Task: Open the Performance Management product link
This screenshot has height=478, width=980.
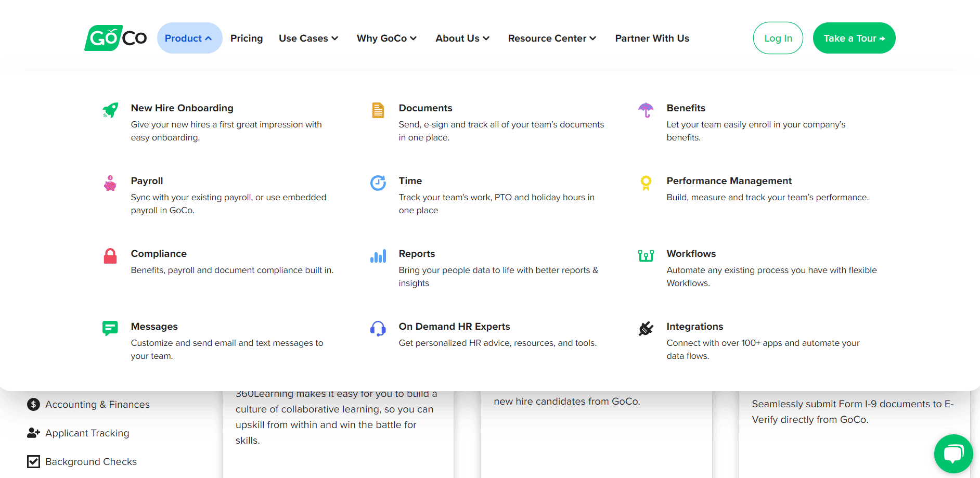Action: click(x=729, y=180)
